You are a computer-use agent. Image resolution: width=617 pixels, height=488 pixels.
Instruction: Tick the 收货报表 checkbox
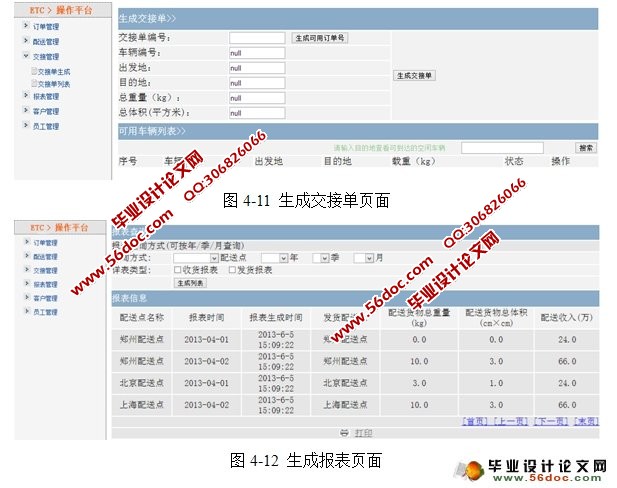tap(178, 270)
